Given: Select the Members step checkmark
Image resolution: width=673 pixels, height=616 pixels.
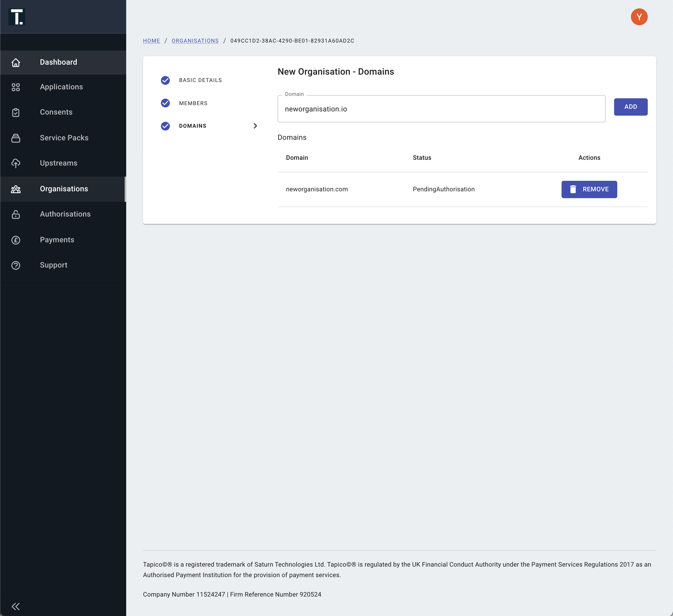Looking at the screenshot, I should click(165, 103).
